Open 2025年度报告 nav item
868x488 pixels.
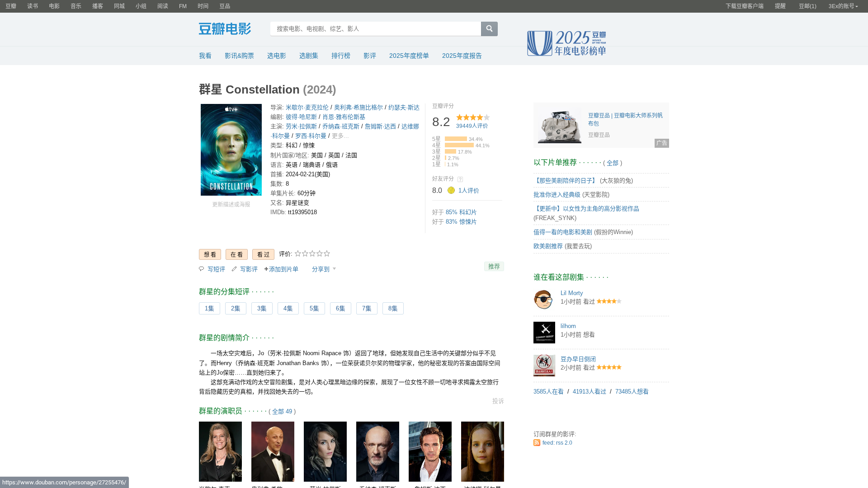coord(462,56)
